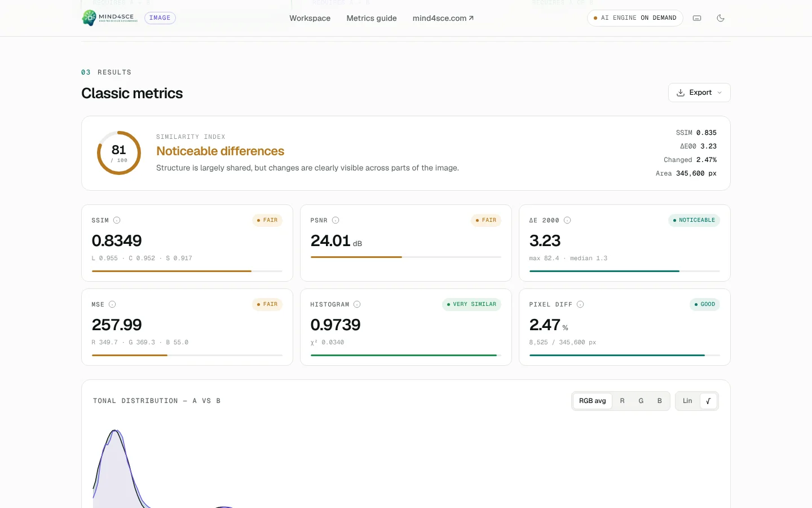Click the VERY SIMILAR badge
Screen dimensions: 812x508
(x=471, y=304)
